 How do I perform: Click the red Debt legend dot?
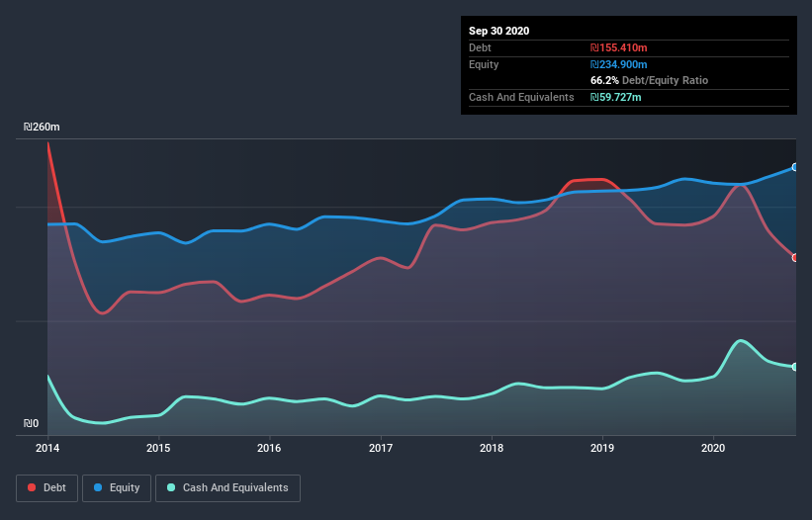click(32, 487)
